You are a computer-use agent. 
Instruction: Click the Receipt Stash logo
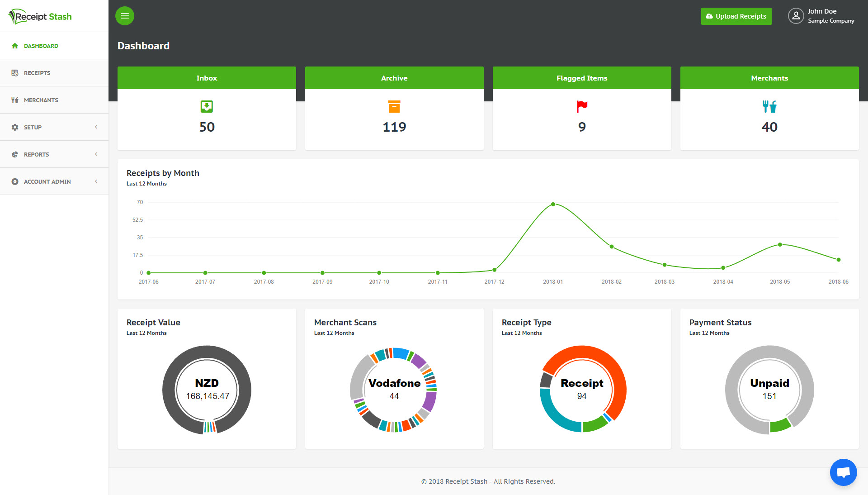point(41,16)
